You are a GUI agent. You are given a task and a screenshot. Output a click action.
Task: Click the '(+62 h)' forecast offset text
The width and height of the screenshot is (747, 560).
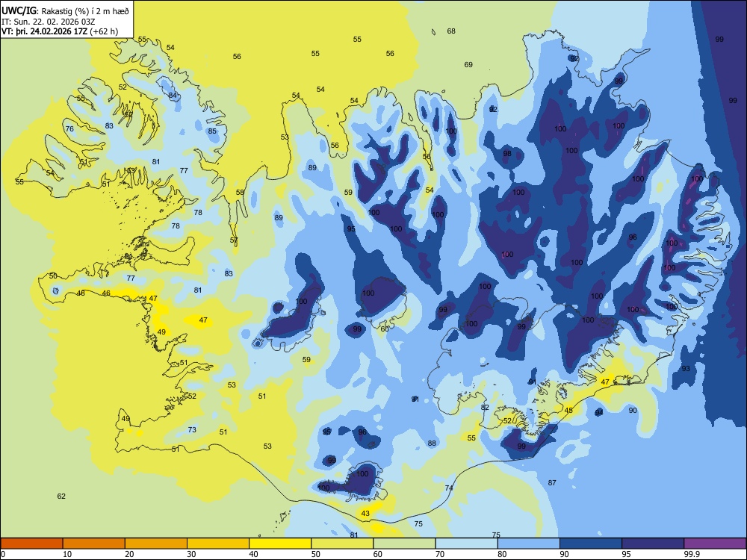[x=103, y=32]
